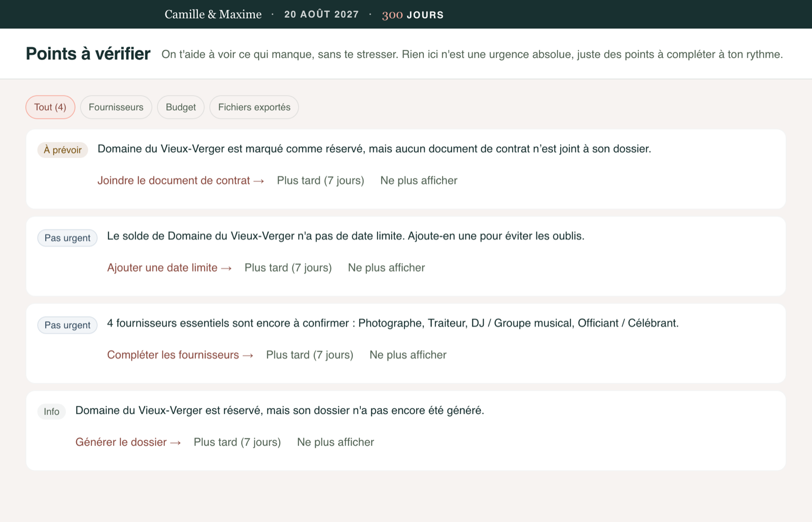Switch to the Fournisseurs filter
This screenshot has width=812, height=522.
(x=116, y=107)
